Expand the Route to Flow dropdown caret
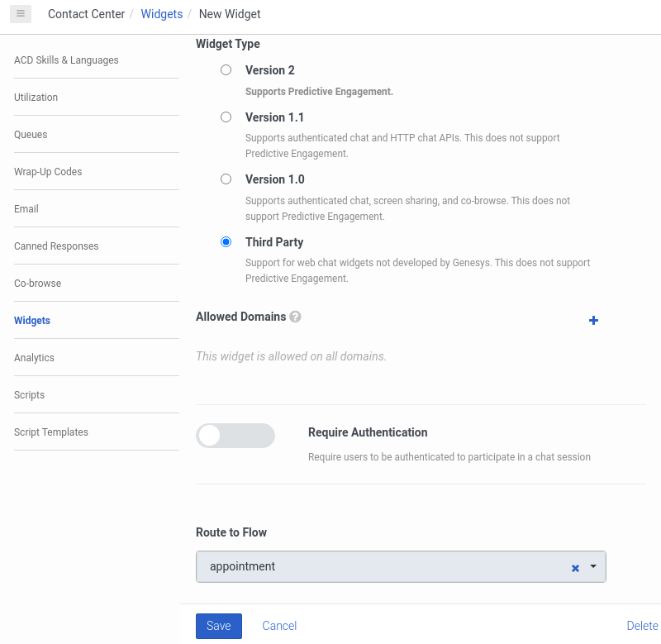The width and height of the screenshot is (661, 644). [592, 567]
